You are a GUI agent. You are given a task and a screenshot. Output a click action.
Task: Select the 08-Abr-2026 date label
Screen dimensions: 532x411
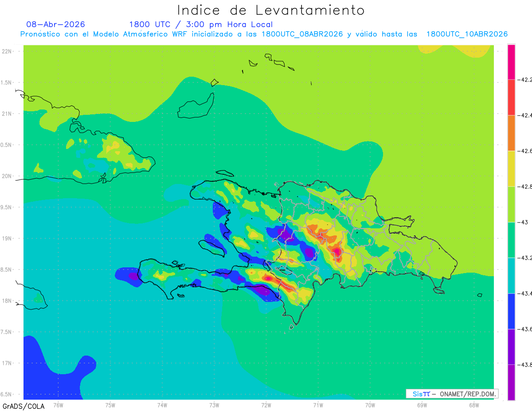tap(56, 24)
